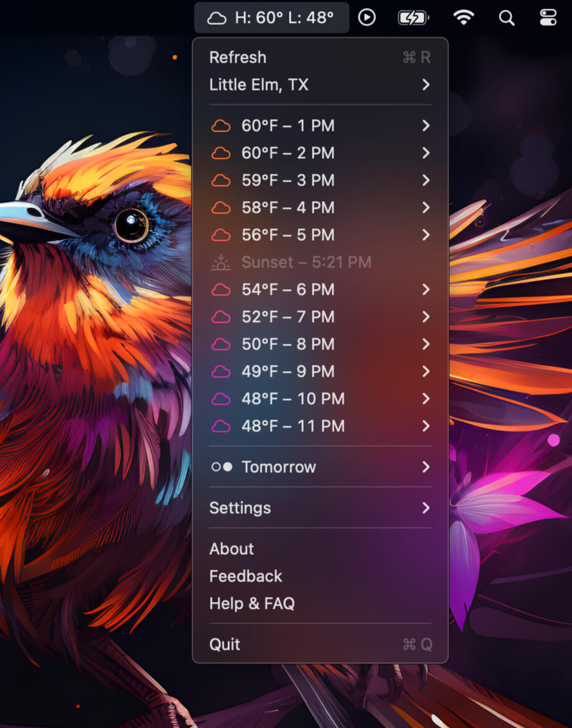Open Spotlight search magnifying glass

click(507, 18)
